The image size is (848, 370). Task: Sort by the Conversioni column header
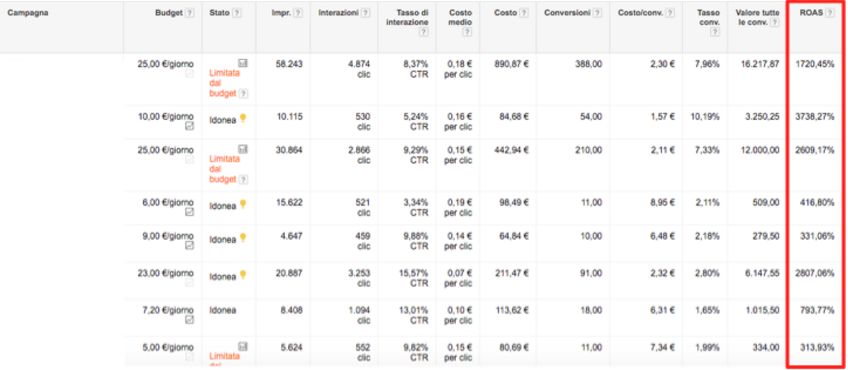567,12
